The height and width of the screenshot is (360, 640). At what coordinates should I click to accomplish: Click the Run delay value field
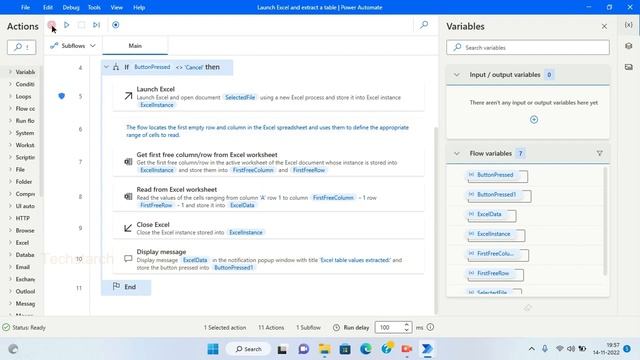coord(389,327)
